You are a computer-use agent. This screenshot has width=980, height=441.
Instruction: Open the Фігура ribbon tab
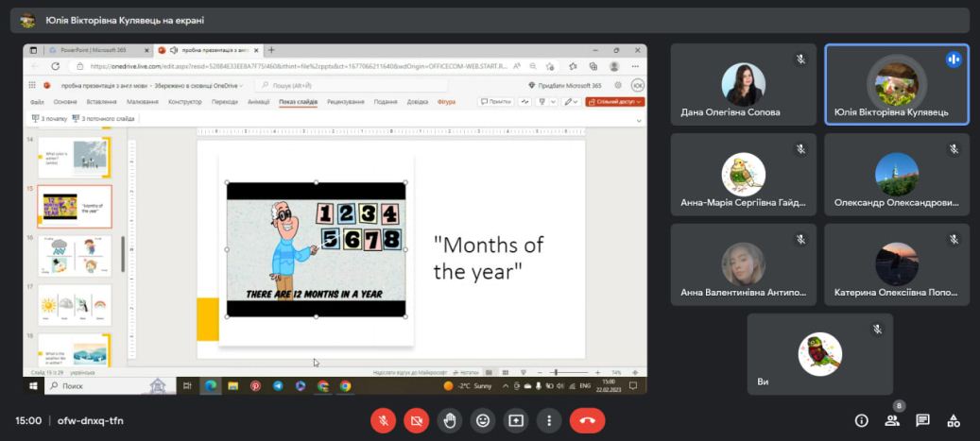click(x=446, y=102)
